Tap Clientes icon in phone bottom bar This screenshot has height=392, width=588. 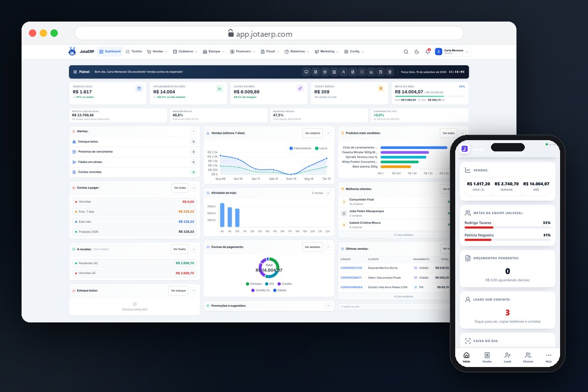[x=528, y=355]
